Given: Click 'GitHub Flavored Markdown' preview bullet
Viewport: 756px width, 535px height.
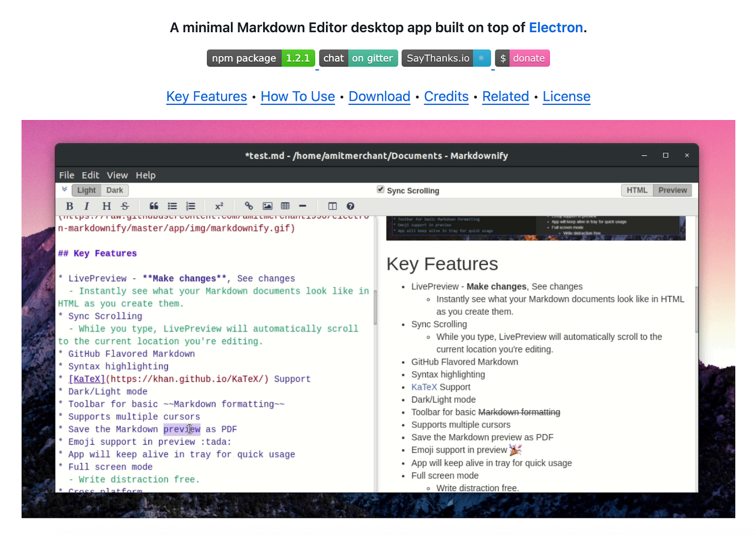Looking at the screenshot, I should click(464, 362).
